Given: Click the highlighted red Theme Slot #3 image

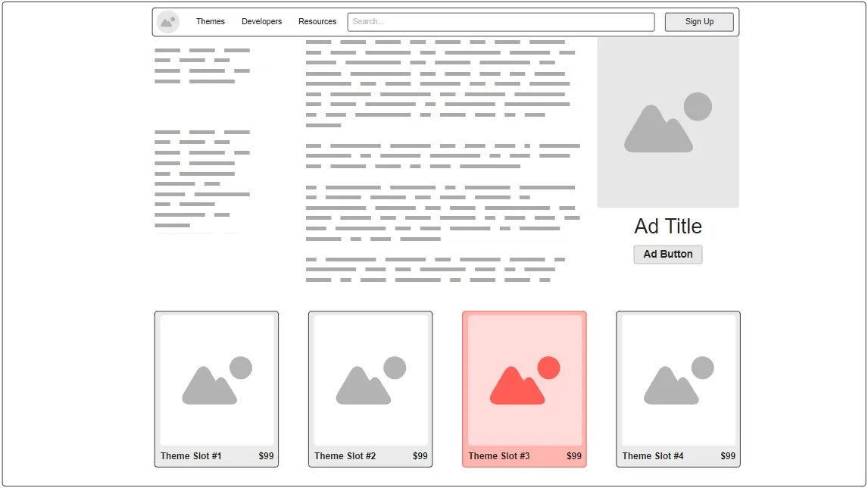Looking at the screenshot, I should [x=524, y=380].
